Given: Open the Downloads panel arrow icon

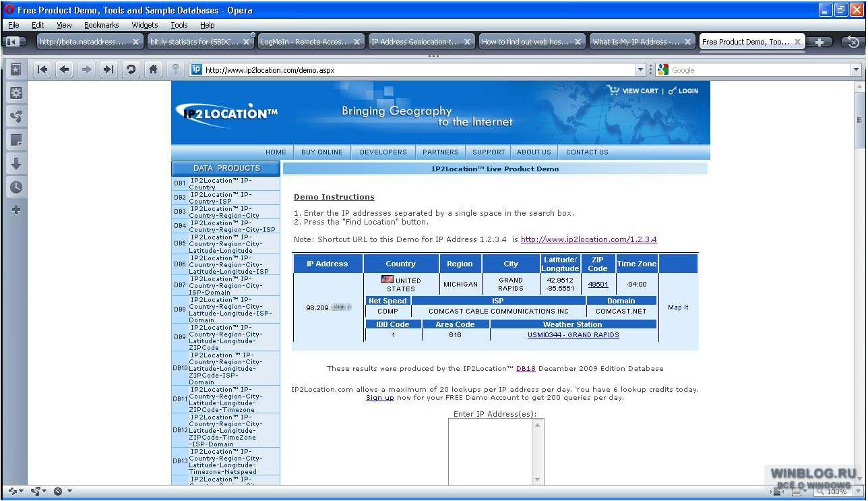Looking at the screenshot, I should (x=15, y=164).
